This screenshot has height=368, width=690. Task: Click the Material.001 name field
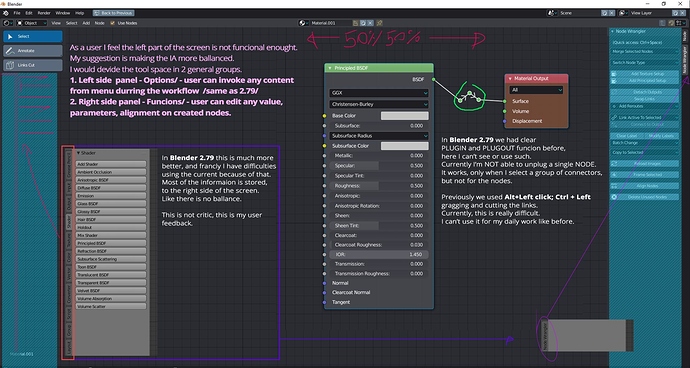331,23
